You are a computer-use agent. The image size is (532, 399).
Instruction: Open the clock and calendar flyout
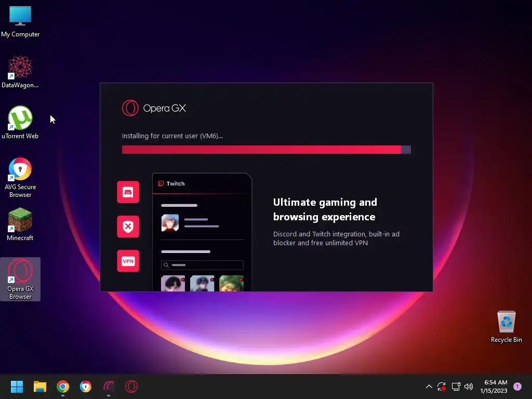point(494,387)
